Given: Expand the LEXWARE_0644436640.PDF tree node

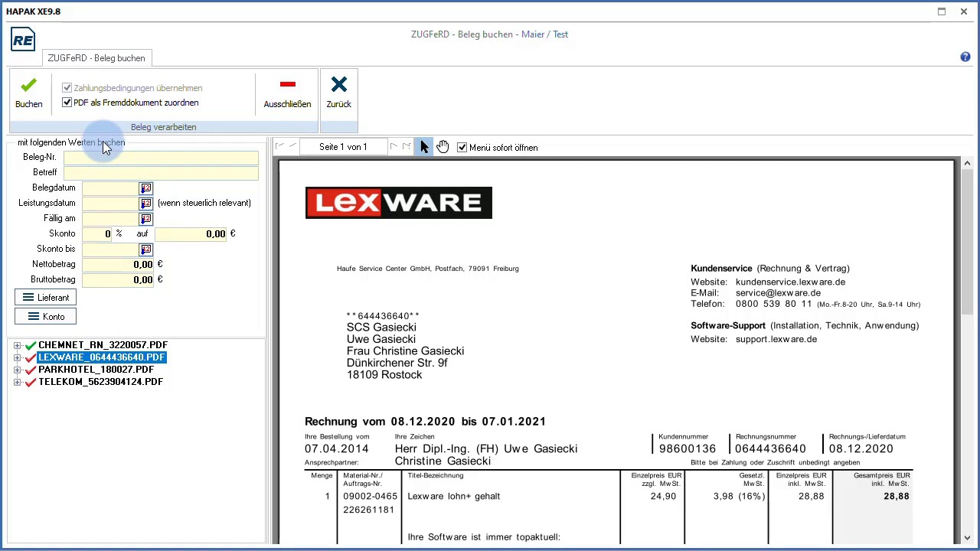Looking at the screenshot, I should pyautogui.click(x=17, y=357).
